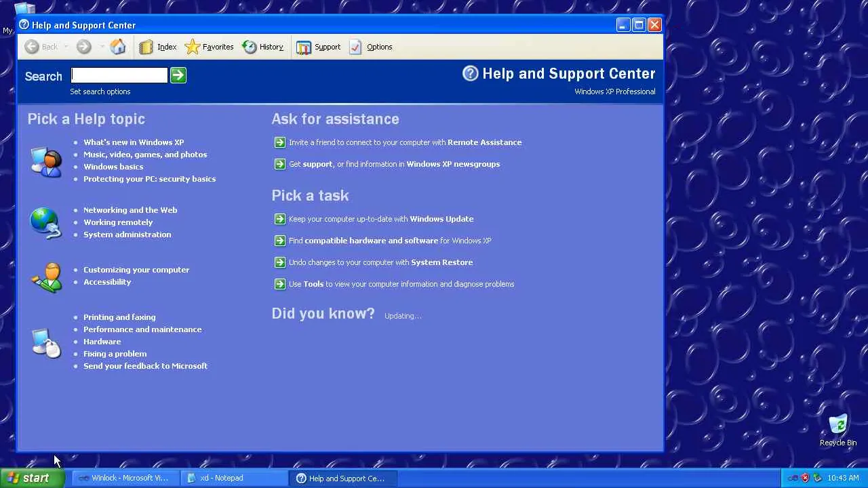This screenshot has height=488, width=868.
Task: Open Performance and maintenance topic
Action: (142, 329)
